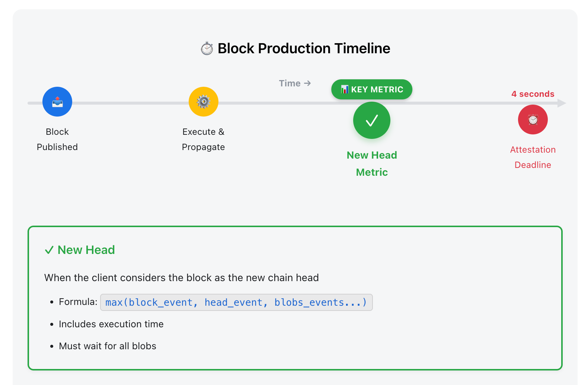Click the "Time →" axis label
The image size is (588, 385).
point(294,83)
